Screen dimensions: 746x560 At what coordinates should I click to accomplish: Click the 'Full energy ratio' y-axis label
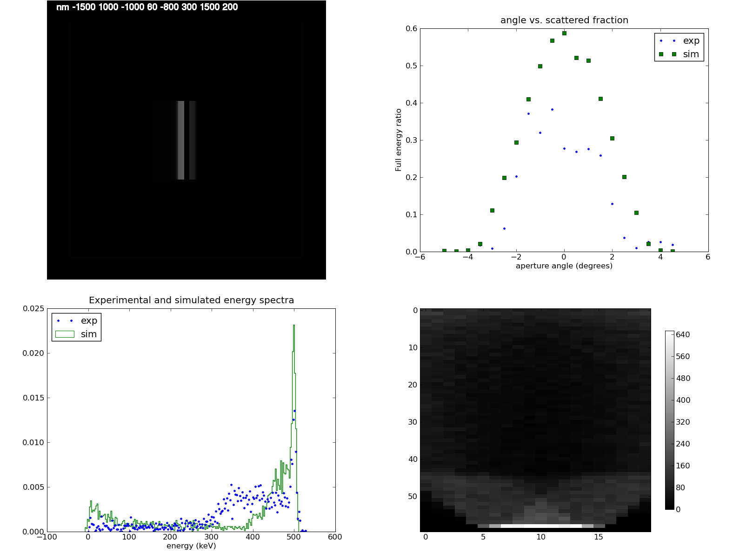pyautogui.click(x=399, y=140)
